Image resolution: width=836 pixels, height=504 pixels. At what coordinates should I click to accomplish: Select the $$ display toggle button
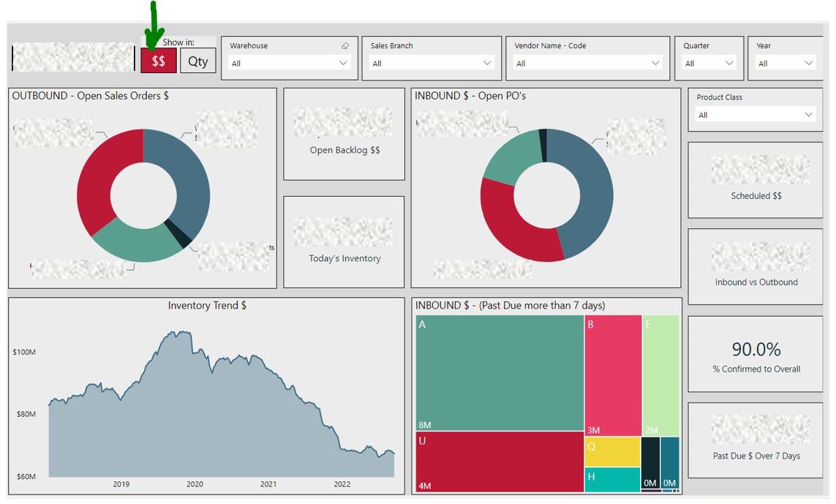click(x=158, y=60)
